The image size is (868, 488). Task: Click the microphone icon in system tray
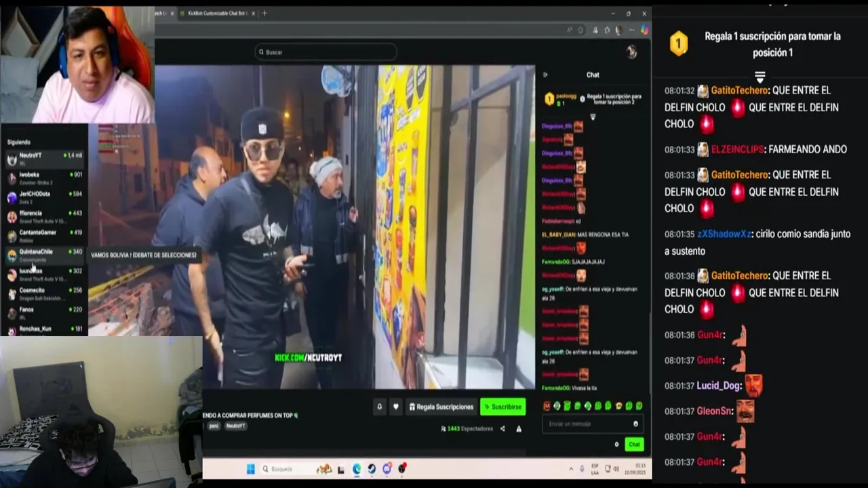click(x=582, y=468)
